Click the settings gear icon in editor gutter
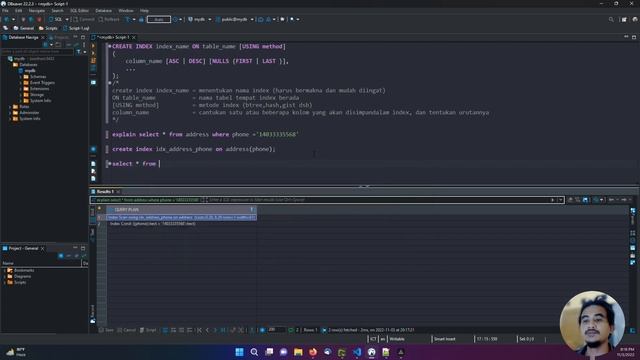This screenshot has height=360, width=640. tap(93, 149)
